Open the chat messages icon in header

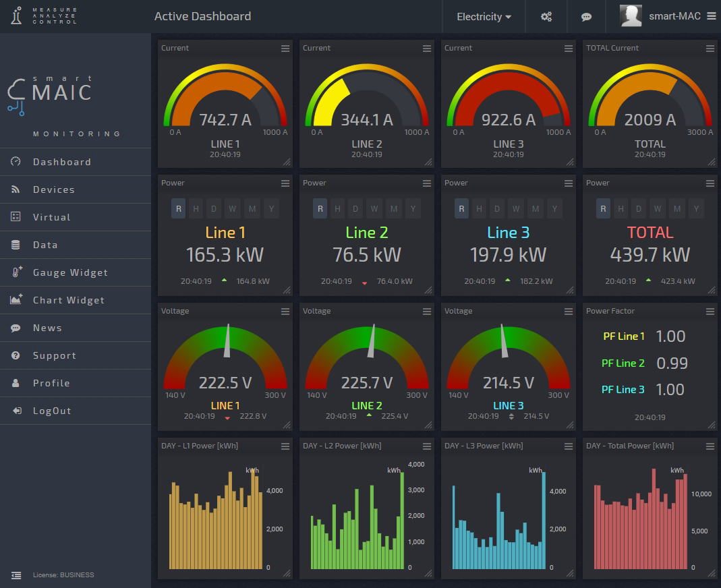click(586, 17)
